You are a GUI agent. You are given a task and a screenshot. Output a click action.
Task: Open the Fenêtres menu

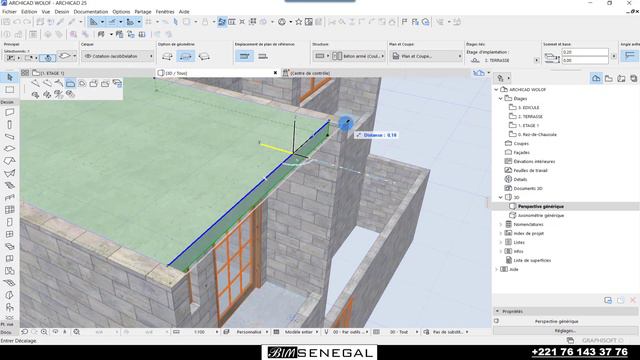click(165, 12)
